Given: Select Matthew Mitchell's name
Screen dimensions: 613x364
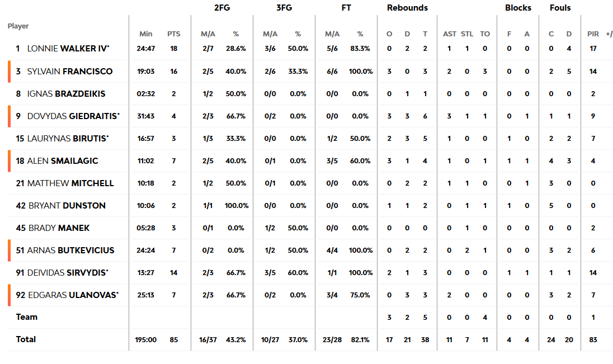Looking at the screenshot, I should [70, 183].
